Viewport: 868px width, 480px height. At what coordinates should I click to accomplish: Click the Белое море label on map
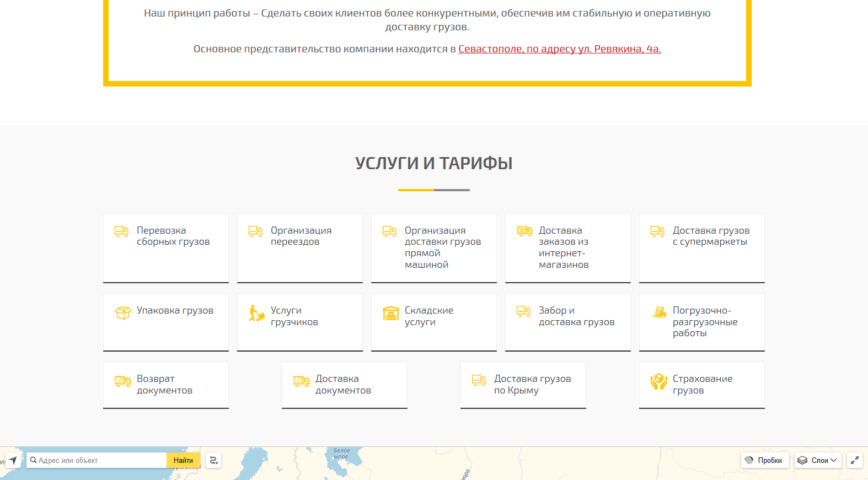(341, 454)
